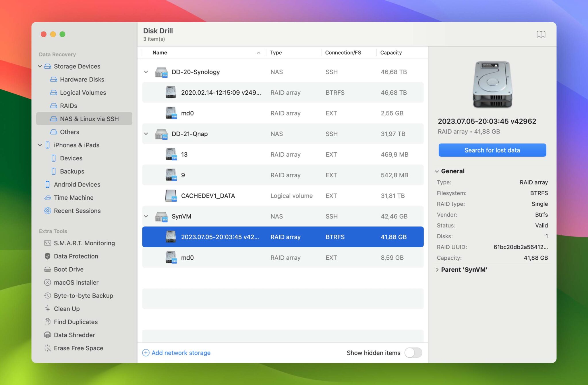The height and width of the screenshot is (385, 588).
Task: Select the Data Protection shield icon
Action: click(x=48, y=256)
